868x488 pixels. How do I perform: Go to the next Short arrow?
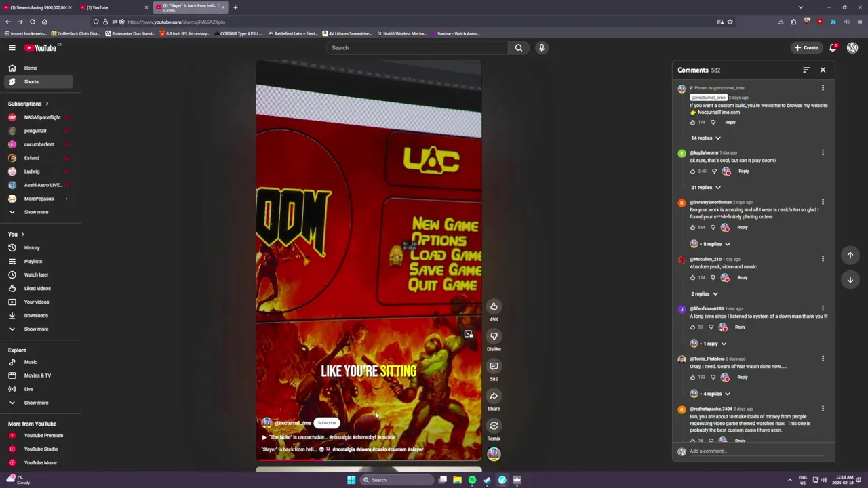(x=850, y=279)
